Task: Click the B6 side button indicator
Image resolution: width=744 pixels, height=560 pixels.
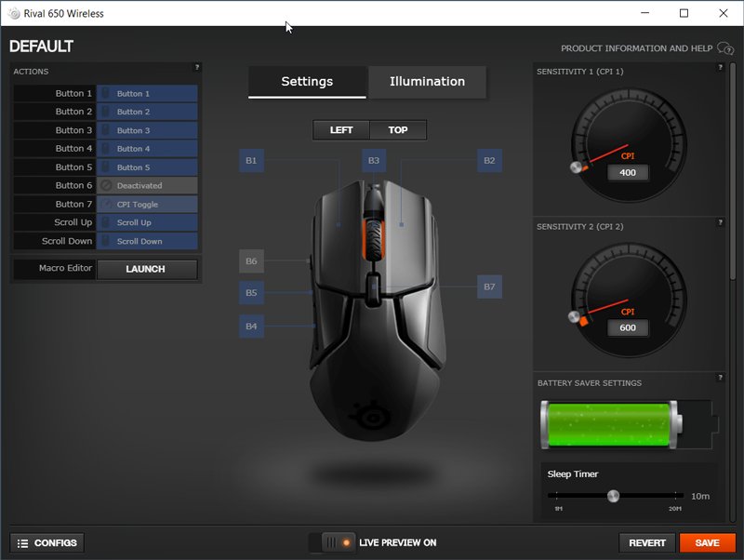Action: point(250,260)
